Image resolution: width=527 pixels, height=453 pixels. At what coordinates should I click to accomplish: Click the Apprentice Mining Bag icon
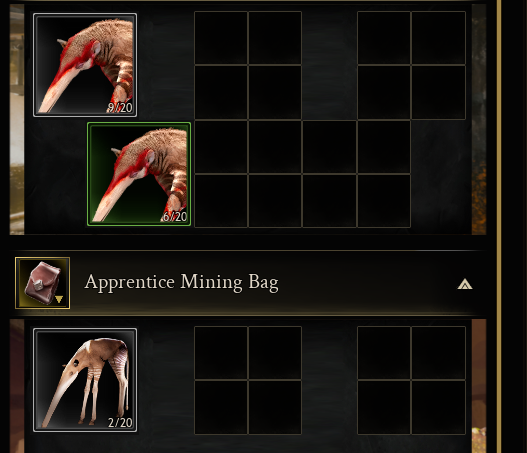pyautogui.click(x=43, y=283)
